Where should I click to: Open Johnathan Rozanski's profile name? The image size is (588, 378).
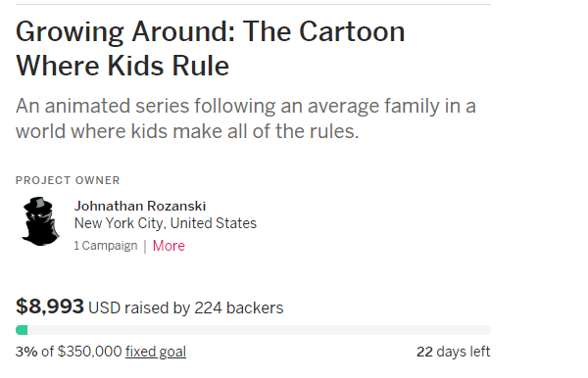[x=140, y=206]
